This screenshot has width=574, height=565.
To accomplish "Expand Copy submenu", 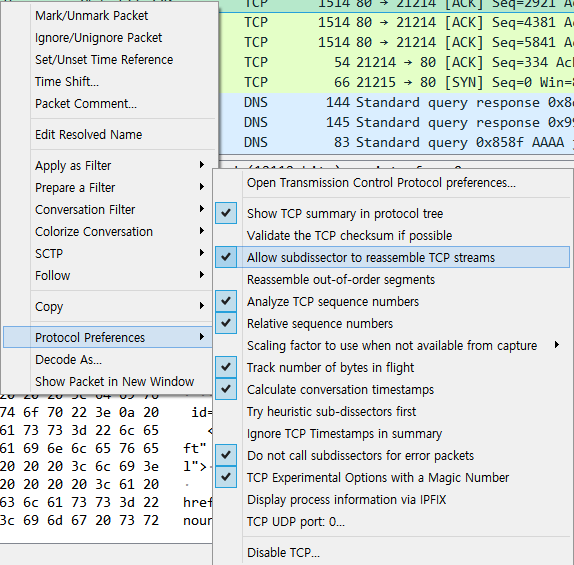I will click(108, 306).
